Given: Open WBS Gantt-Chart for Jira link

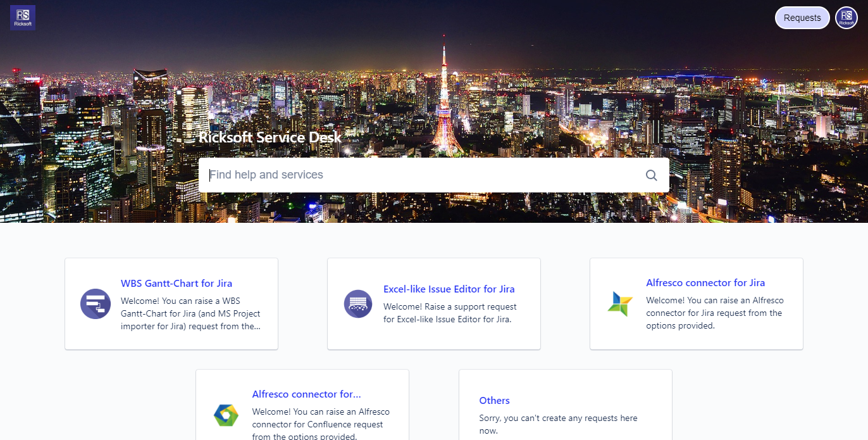Looking at the screenshot, I should point(177,284).
